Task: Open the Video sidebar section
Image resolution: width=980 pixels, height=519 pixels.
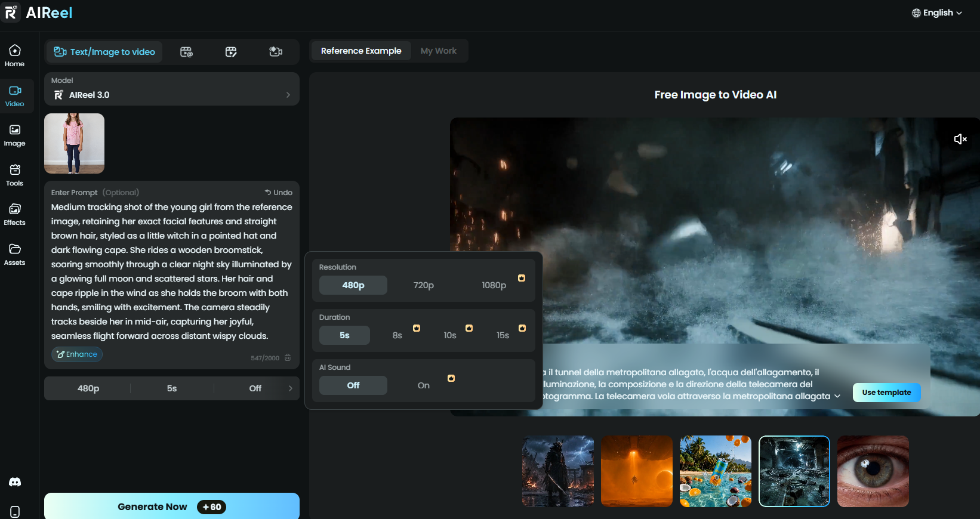Action: point(15,96)
